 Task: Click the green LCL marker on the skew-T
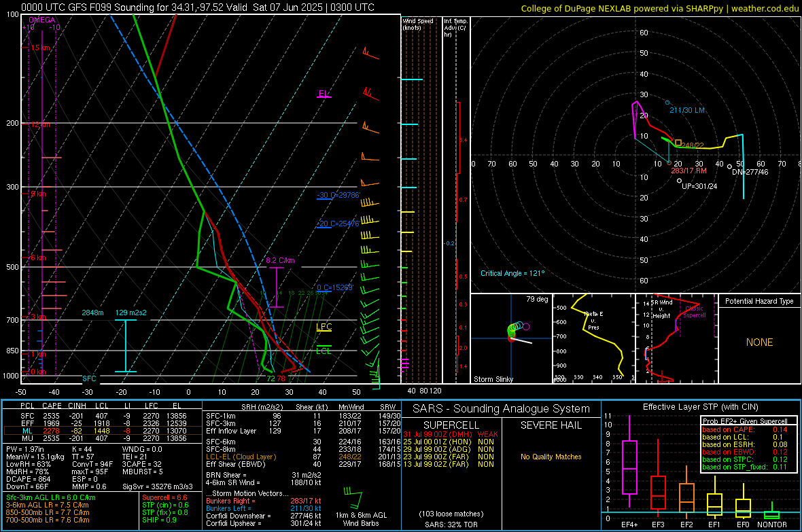coord(324,350)
